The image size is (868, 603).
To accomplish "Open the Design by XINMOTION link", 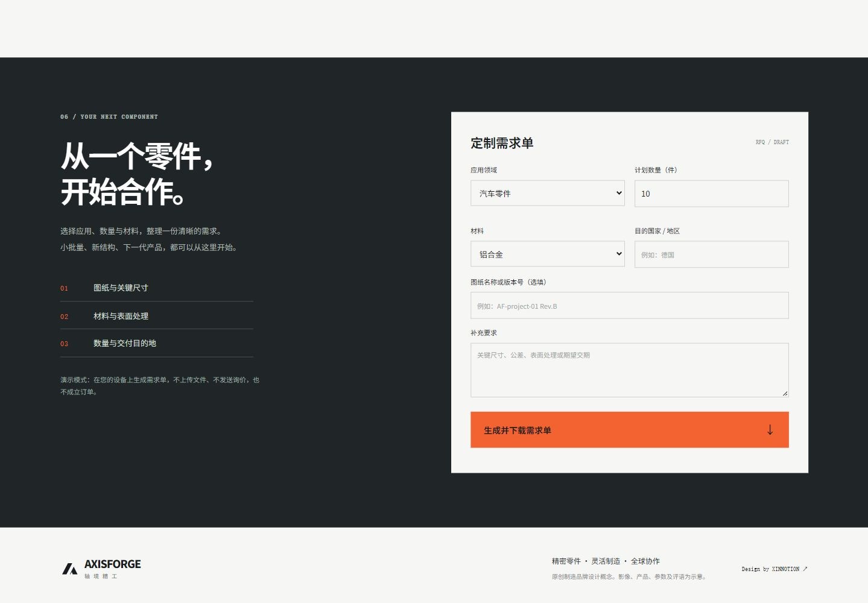I will click(775, 569).
